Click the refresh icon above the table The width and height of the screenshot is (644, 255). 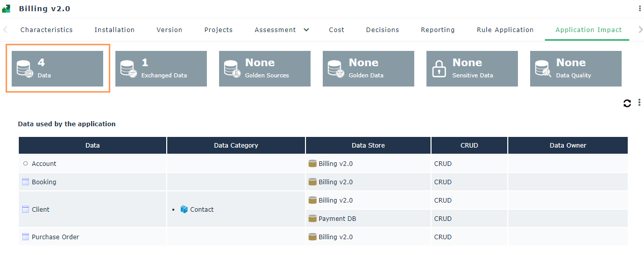[627, 103]
